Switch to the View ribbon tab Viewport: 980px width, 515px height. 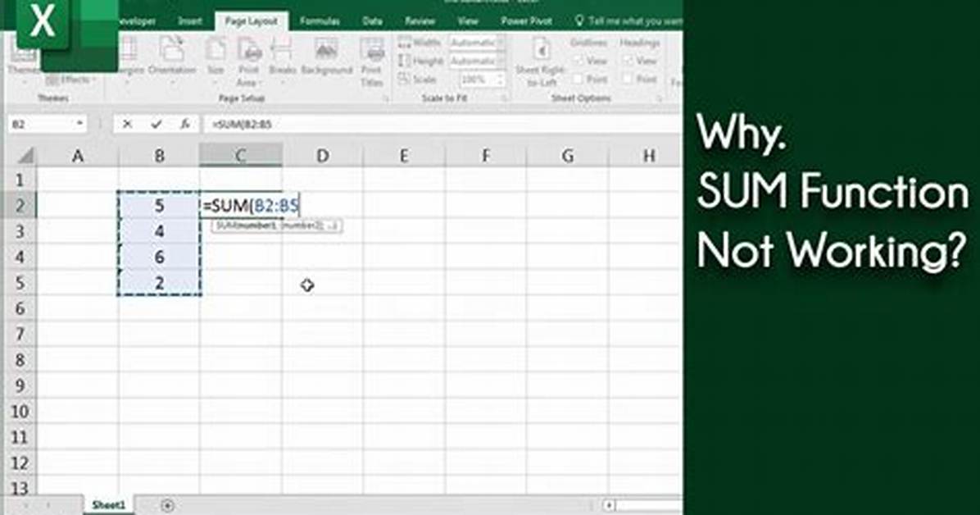(468, 21)
